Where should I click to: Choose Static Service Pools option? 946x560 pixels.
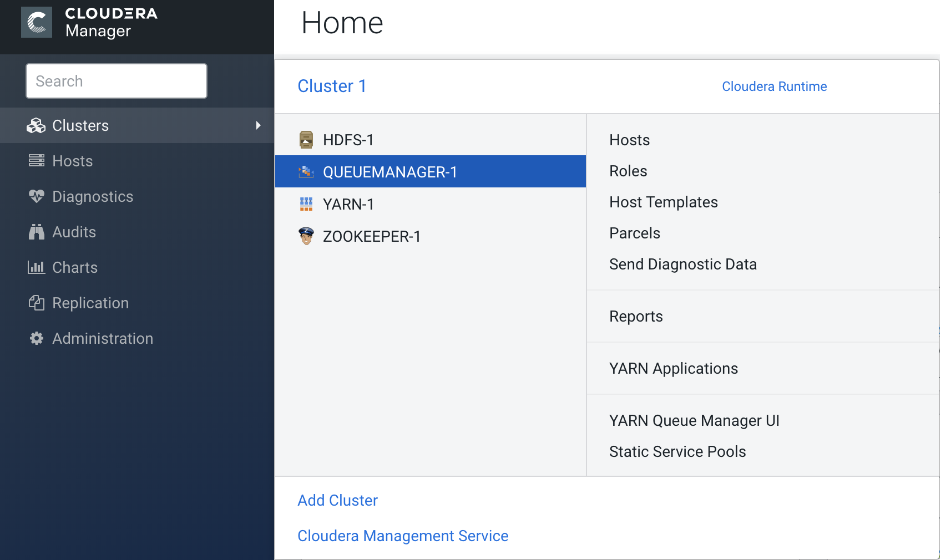click(677, 451)
